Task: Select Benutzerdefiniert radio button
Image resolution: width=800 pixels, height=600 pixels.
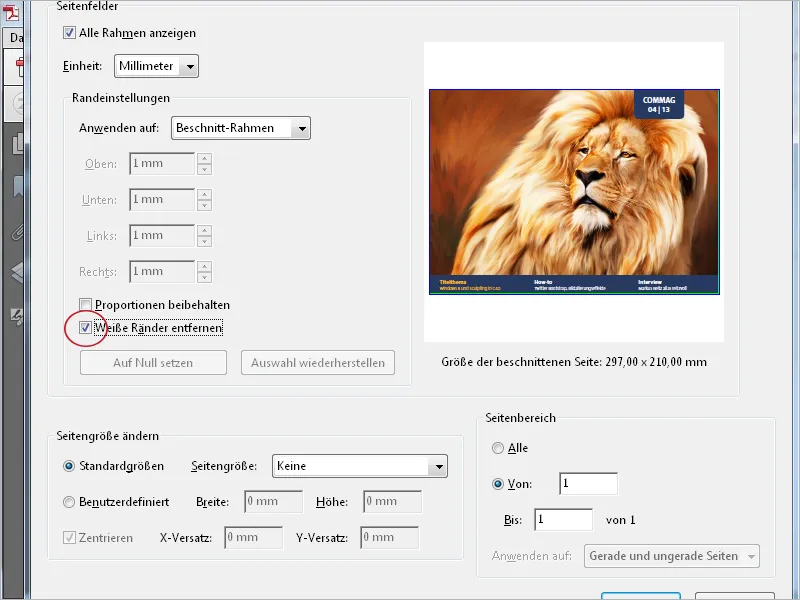Action: point(69,502)
